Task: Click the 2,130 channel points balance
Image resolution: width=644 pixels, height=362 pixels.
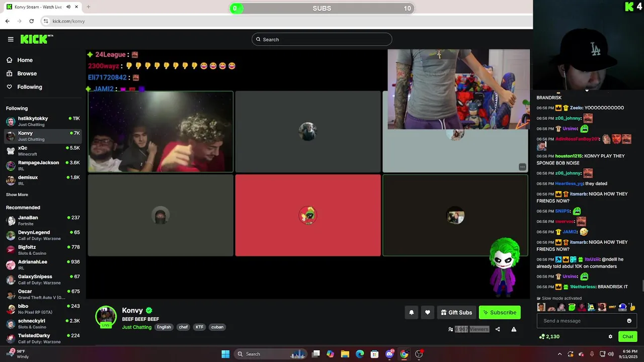Action: [549, 336]
